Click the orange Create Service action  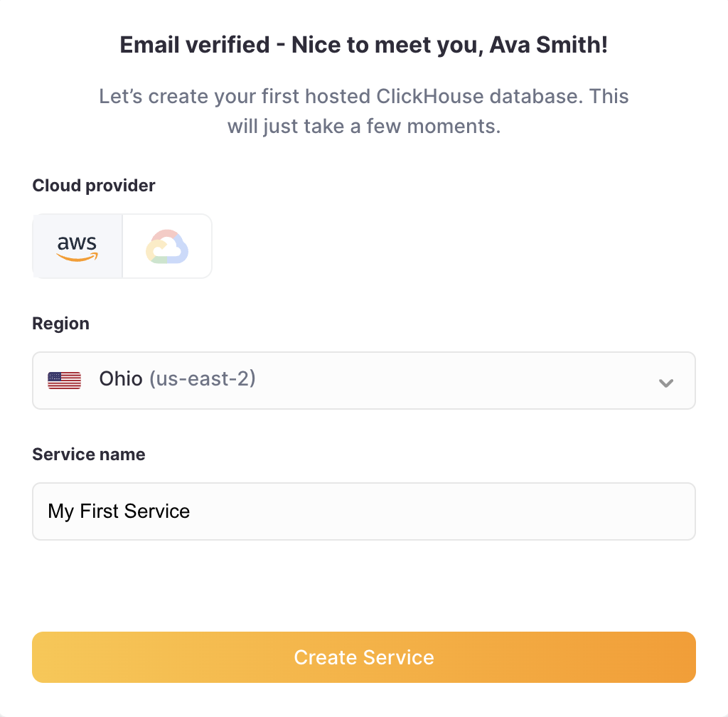[364, 657]
